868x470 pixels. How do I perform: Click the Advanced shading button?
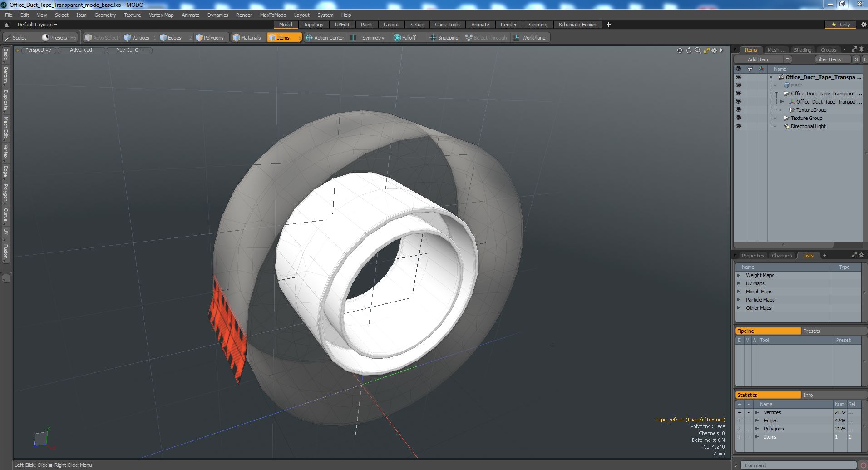point(81,50)
